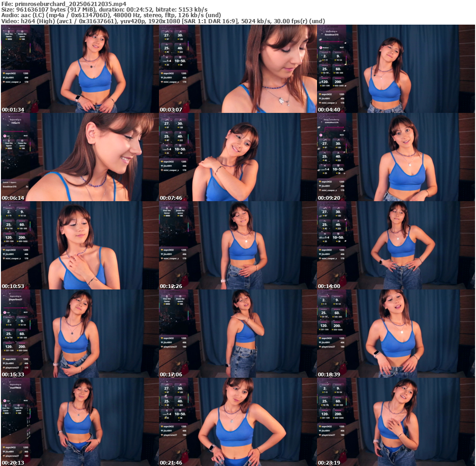
Task: Open the thumbnail timestamped 00:18:39
Action: click(x=396, y=334)
